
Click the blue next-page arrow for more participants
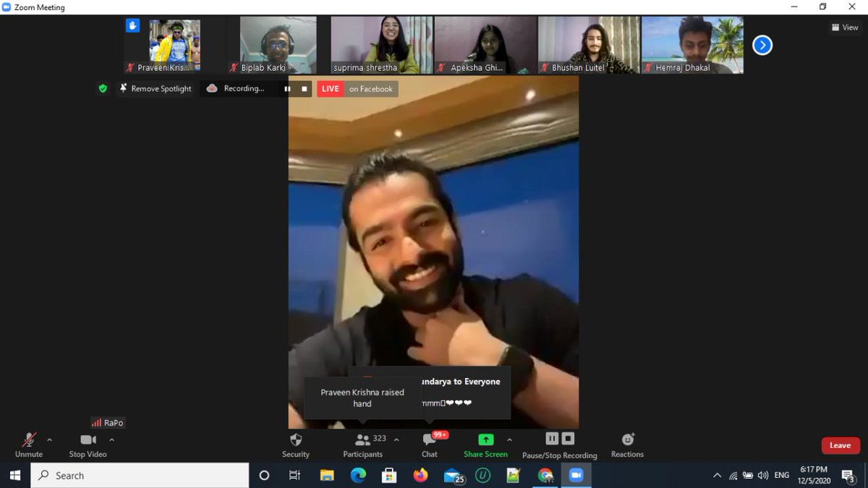click(x=762, y=45)
